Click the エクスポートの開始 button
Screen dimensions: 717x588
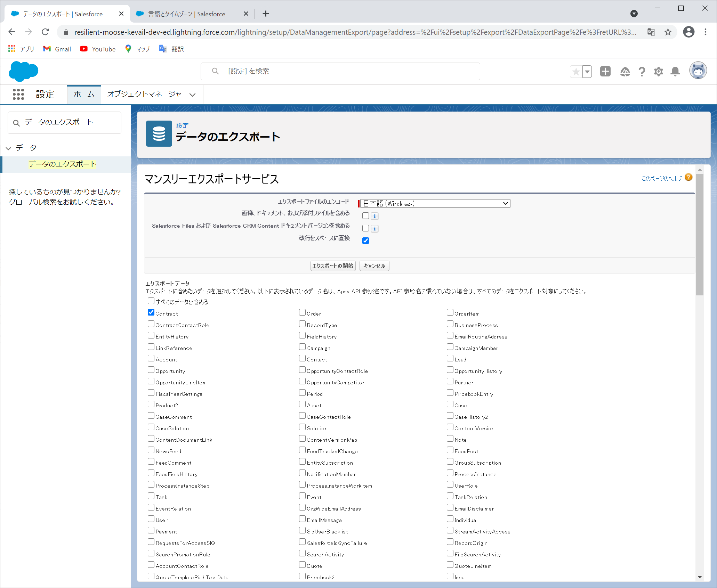[x=332, y=266]
